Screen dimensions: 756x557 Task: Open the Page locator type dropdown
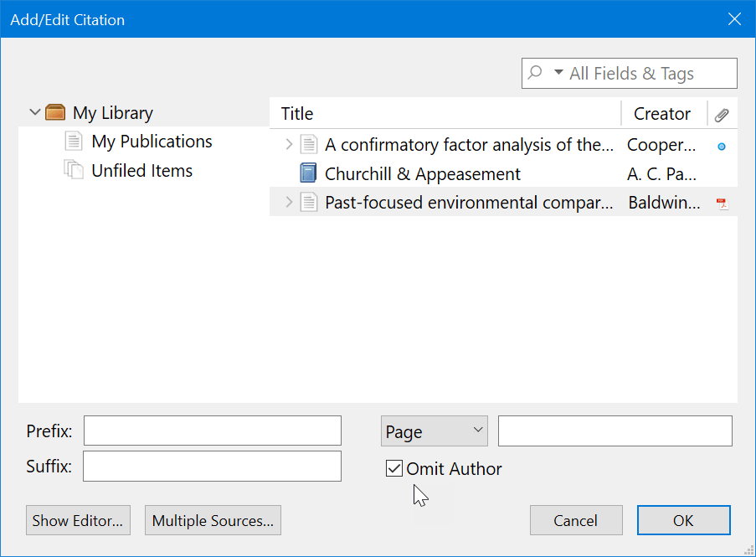[x=477, y=431]
